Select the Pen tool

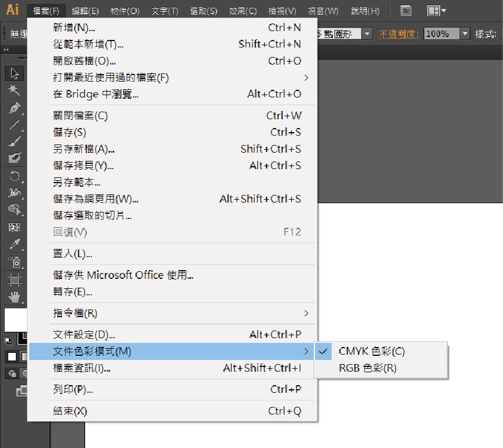click(15, 108)
